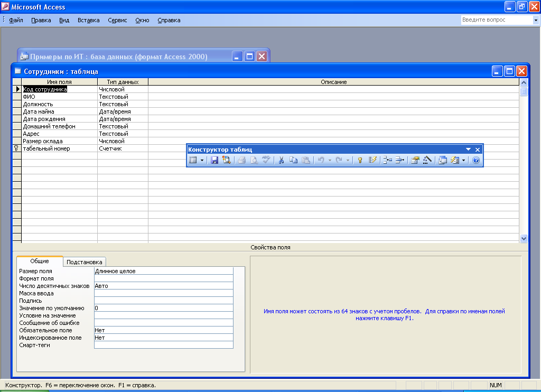Click the Маска ввода field
Viewport: 541px width, 392px height.
164,293
